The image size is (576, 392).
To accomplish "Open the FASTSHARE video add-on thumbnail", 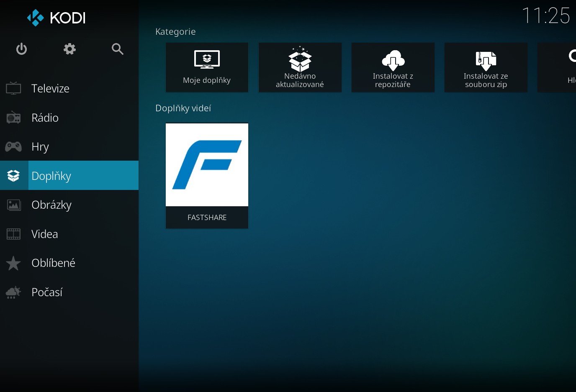I will 207,165.
